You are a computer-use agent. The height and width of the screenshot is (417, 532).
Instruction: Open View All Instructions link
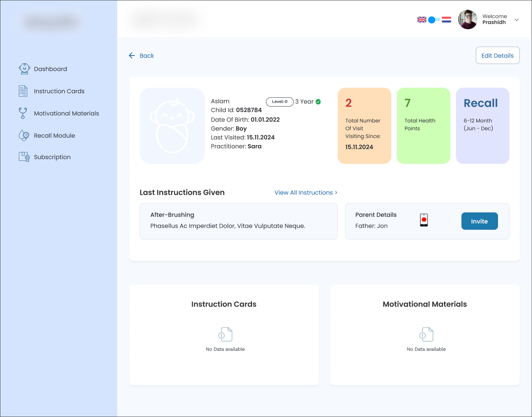click(306, 193)
